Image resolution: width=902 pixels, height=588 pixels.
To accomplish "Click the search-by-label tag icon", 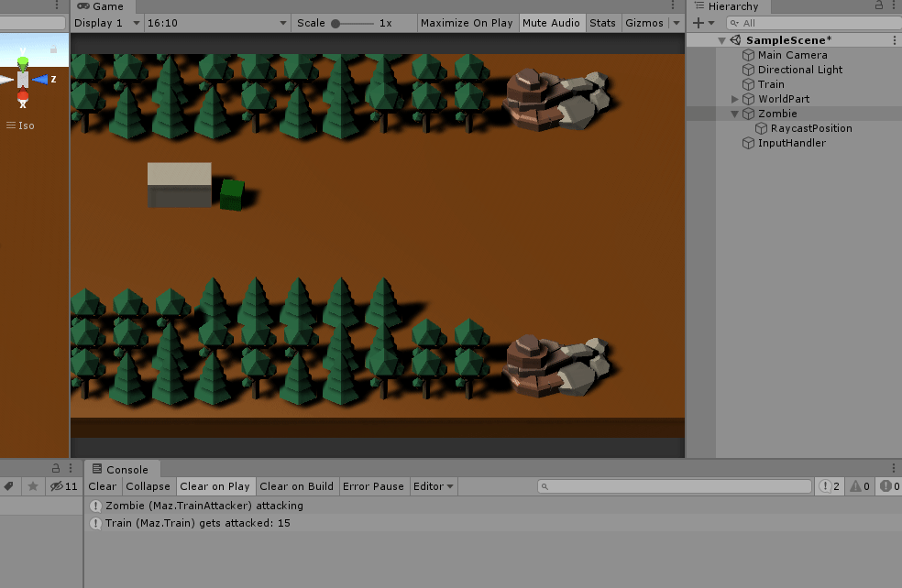I will [x=8, y=486].
